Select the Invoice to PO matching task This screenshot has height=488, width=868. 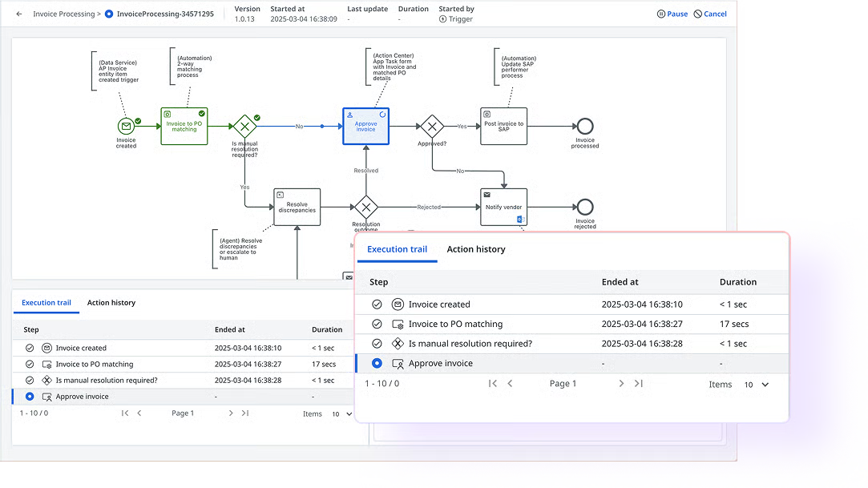[x=184, y=126]
